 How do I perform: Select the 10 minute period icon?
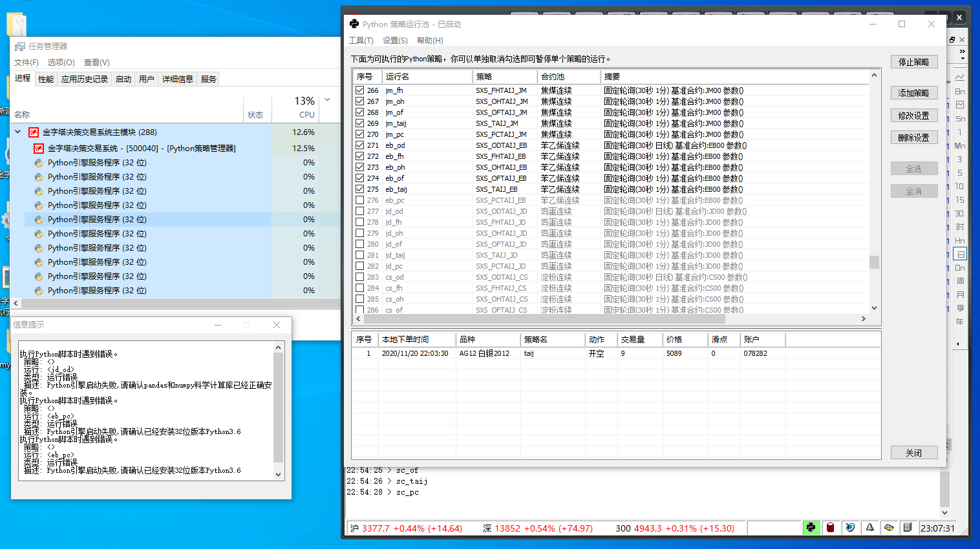tap(960, 187)
